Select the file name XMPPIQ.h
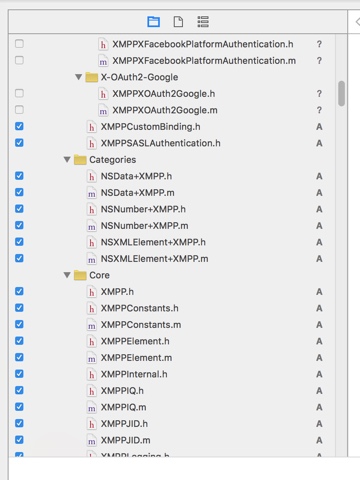Viewport: 360px width, 480px height. tap(122, 391)
